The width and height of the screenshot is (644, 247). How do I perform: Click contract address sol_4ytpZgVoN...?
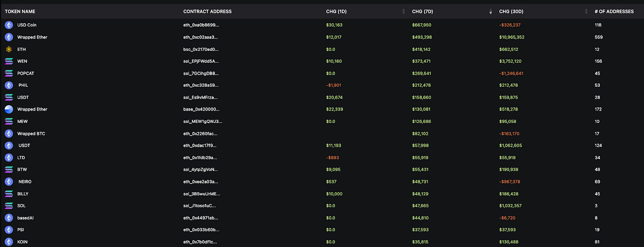coord(201,170)
